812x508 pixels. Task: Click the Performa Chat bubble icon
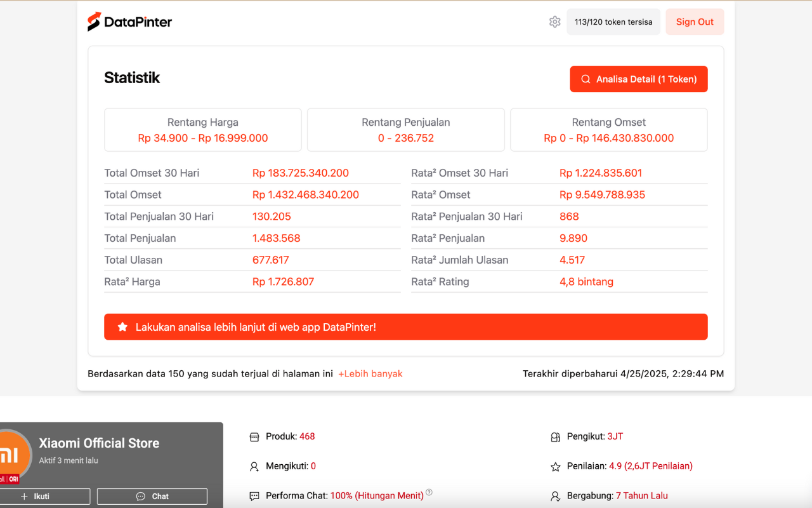pyautogui.click(x=254, y=496)
